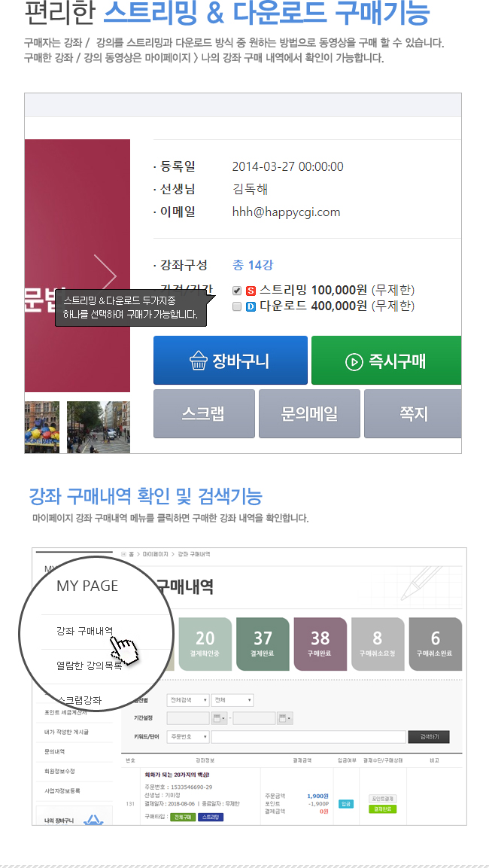The height and width of the screenshot is (868, 489).
Task: Click the shopping basket icon on 장바구니
Action: pos(198,361)
